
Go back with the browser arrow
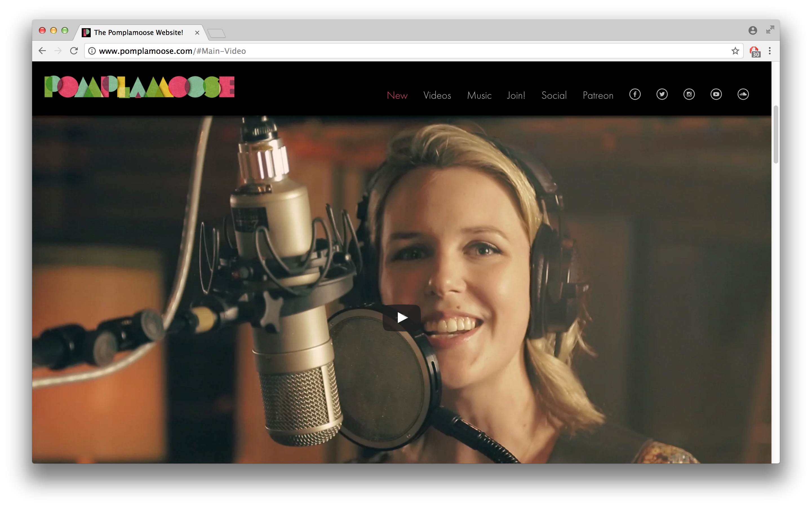tap(42, 51)
